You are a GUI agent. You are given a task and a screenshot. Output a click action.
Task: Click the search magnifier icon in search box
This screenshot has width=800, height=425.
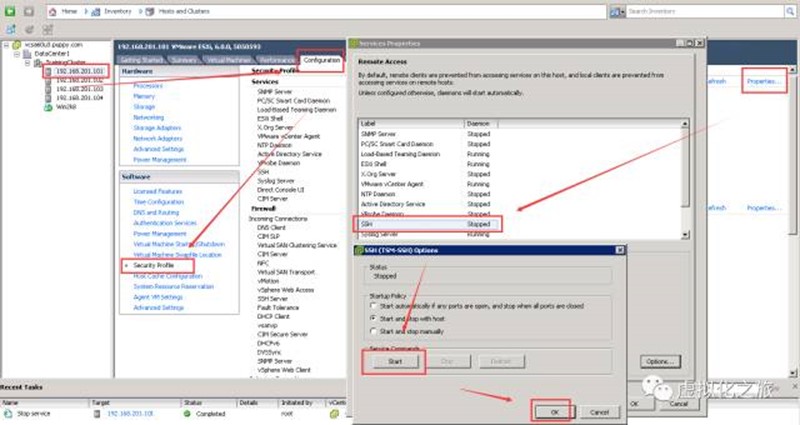click(x=790, y=11)
